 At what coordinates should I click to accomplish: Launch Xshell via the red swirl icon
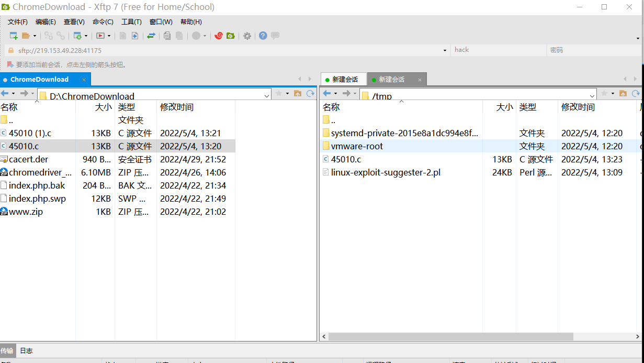[219, 36]
